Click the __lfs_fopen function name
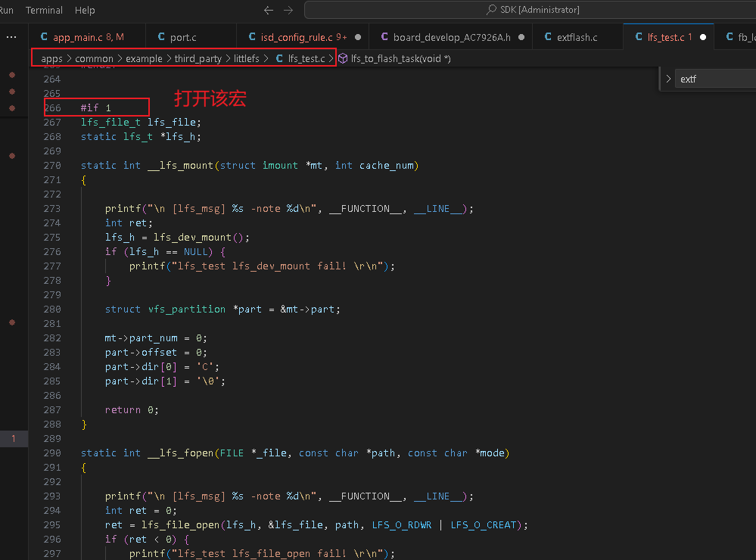Screen dimensions: 756x560 point(180,453)
